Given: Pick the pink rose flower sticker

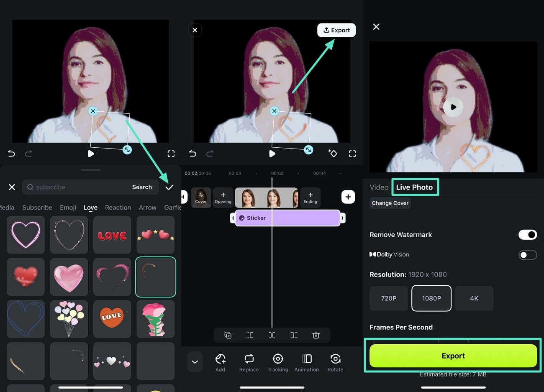Looking at the screenshot, I should point(155,319).
